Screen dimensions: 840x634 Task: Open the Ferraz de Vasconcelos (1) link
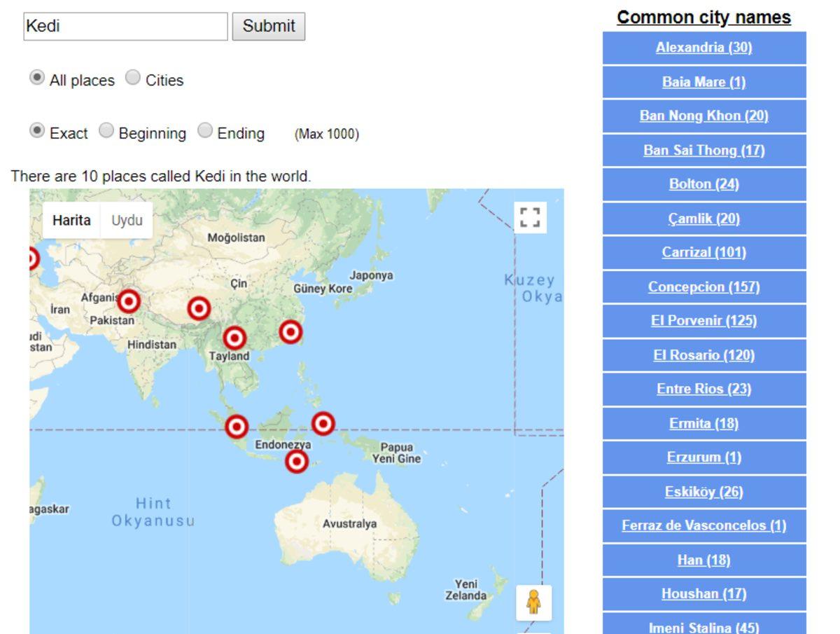click(703, 525)
